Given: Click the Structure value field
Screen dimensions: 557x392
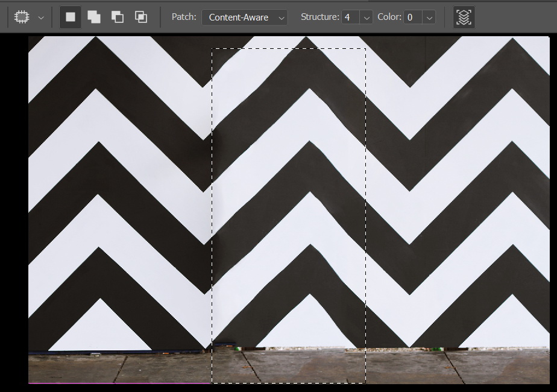Looking at the screenshot, I should click(350, 17).
